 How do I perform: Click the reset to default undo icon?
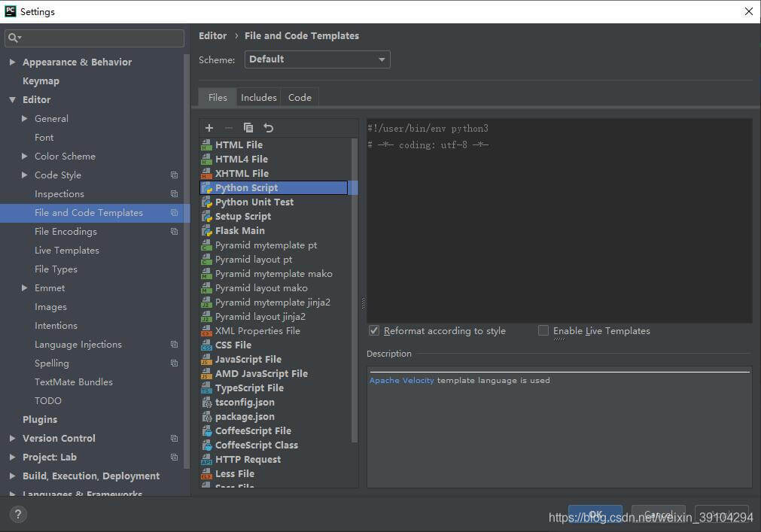tap(268, 128)
